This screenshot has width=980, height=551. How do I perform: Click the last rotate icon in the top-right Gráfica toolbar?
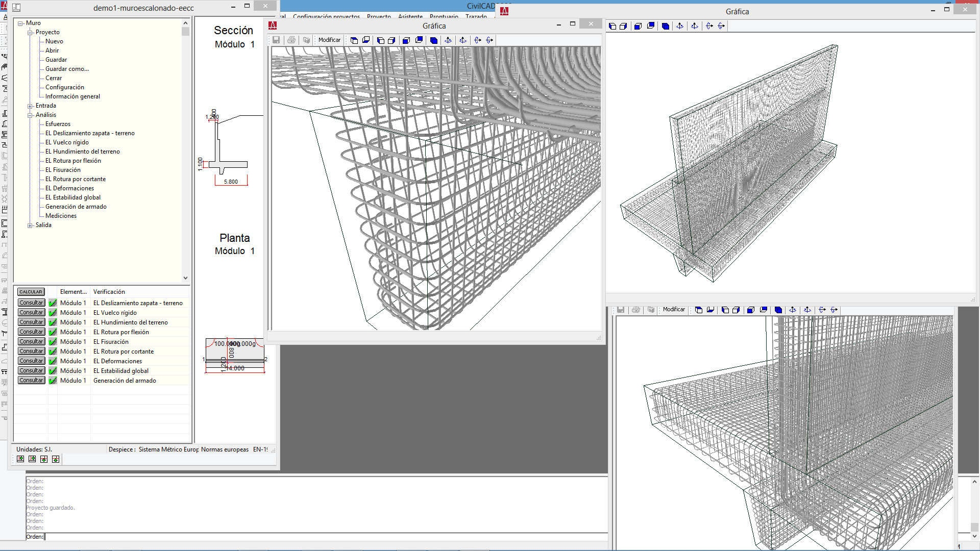[722, 26]
